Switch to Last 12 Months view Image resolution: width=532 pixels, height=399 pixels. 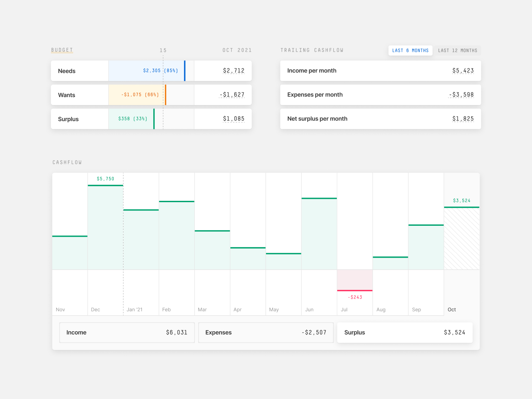coord(457,51)
